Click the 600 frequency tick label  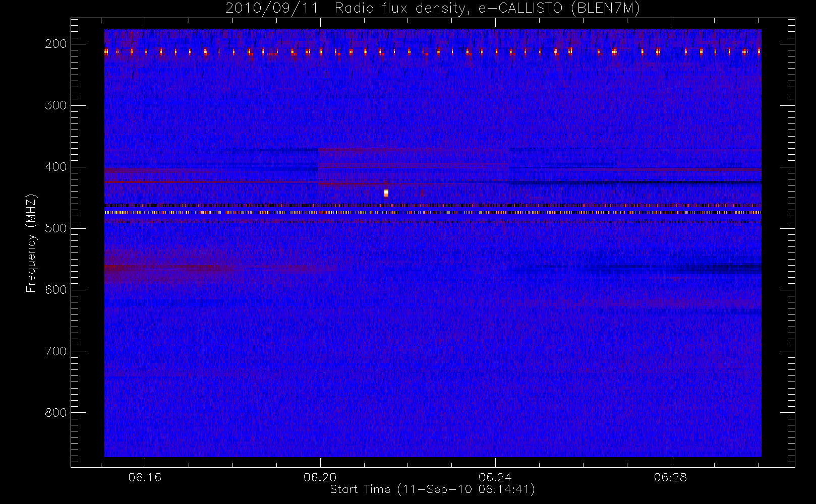coord(56,290)
